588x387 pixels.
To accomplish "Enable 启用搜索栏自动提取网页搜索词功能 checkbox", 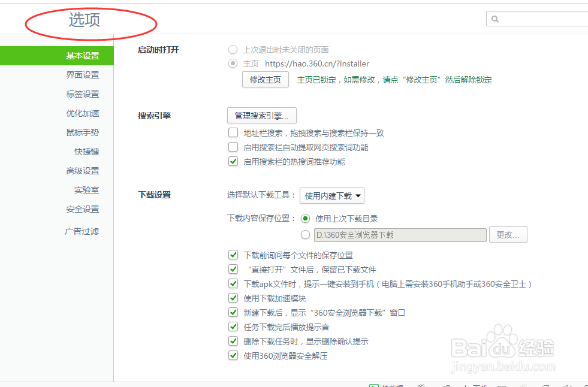I will click(233, 147).
